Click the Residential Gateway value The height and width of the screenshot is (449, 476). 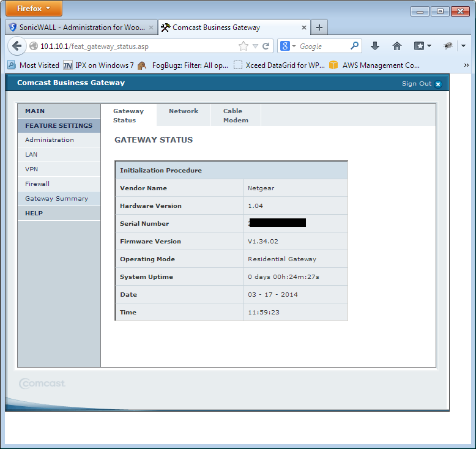coord(282,259)
